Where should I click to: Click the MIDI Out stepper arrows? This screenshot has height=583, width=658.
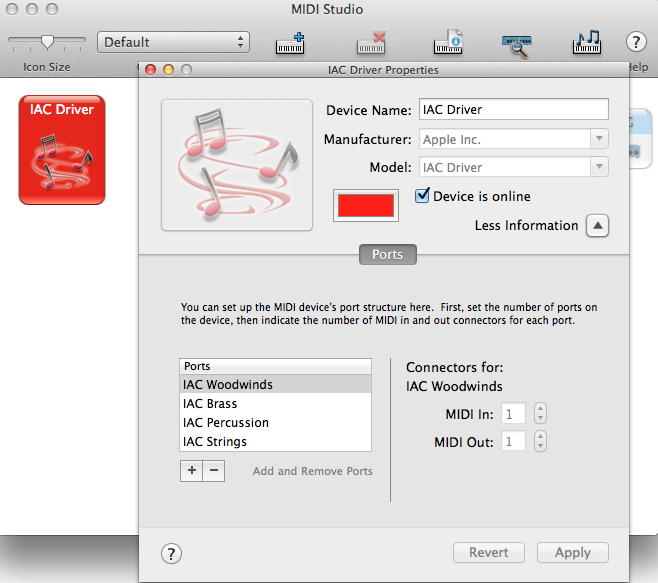pyautogui.click(x=540, y=441)
